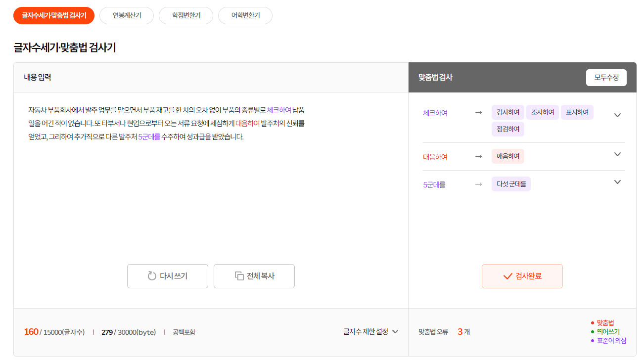Pick the 표시하여 suggestion chip
644x360 pixels.
(x=577, y=112)
